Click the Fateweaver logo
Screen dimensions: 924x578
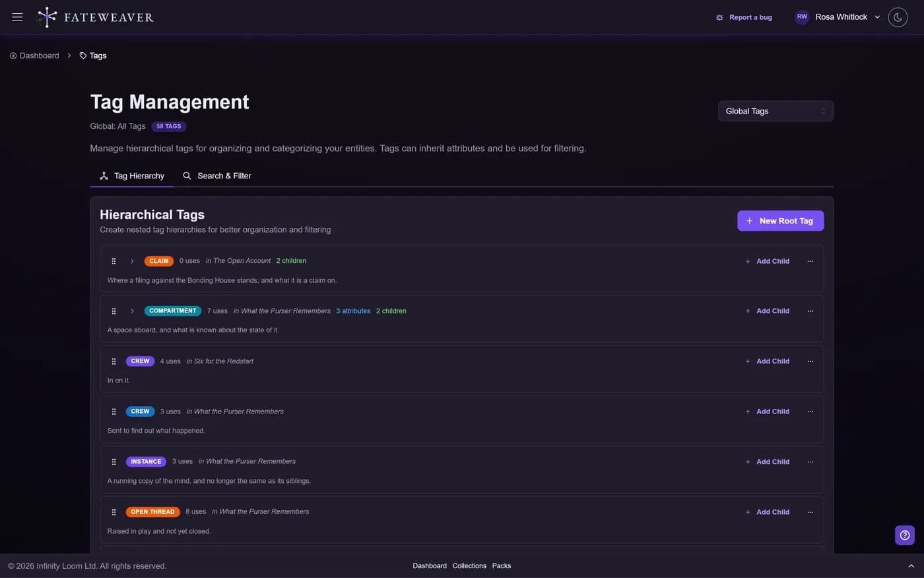[95, 17]
